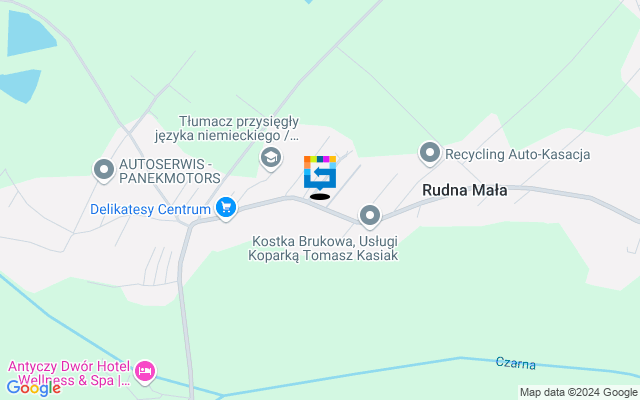The width and height of the screenshot is (640, 400).
Task: Click the black shadow under the center marker
Action: click(320, 197)
